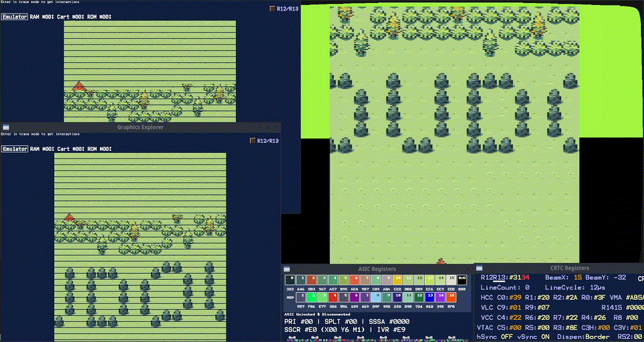Click the hSync OFF status value

(x=507, y=337)
